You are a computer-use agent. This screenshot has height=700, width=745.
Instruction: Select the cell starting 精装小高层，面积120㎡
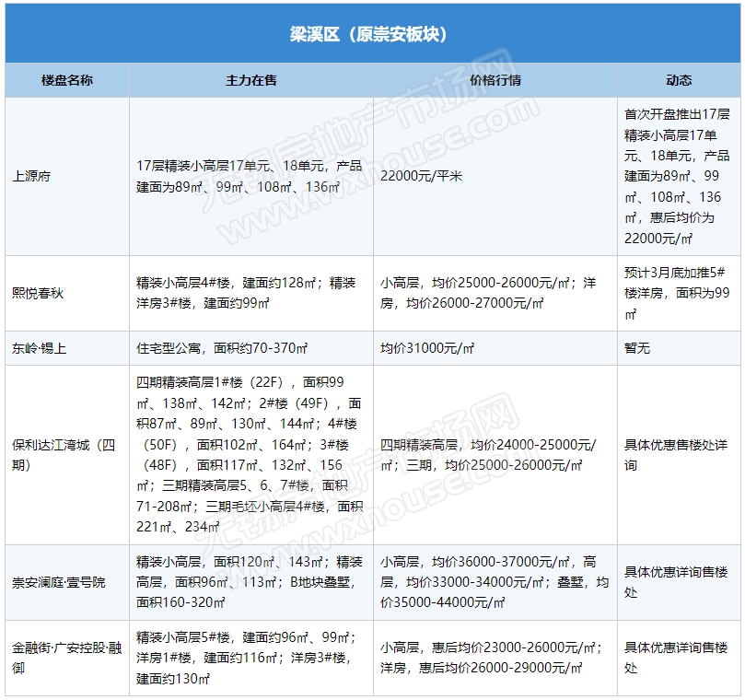point(250,582)
